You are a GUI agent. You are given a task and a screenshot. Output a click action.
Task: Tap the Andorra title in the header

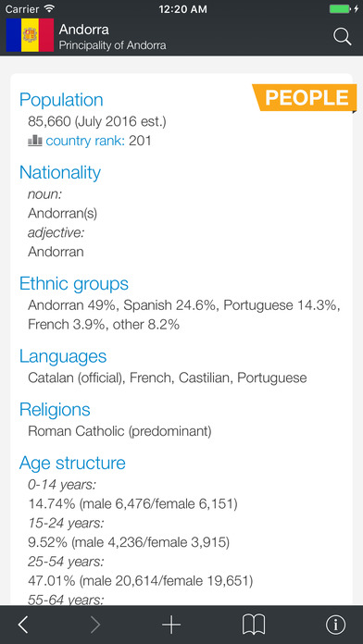pyautogui.click(x=84, y=30)
